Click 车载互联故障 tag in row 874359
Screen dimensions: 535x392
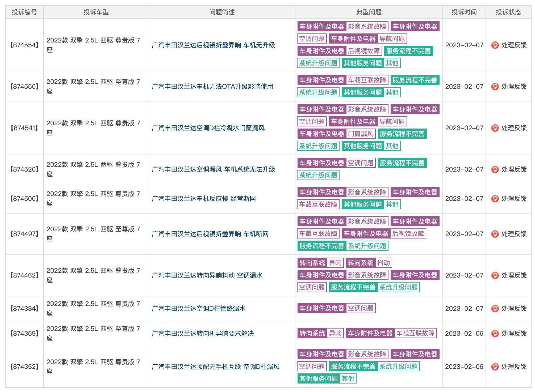pos(415,333)
